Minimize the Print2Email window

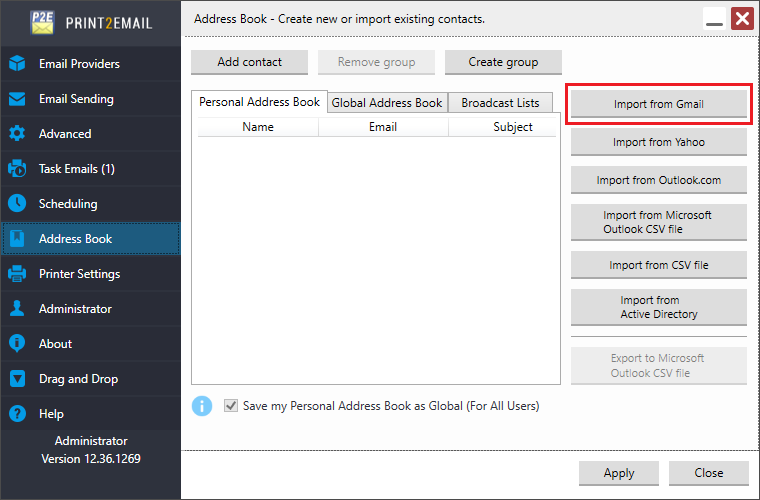(x=714, y=19)
